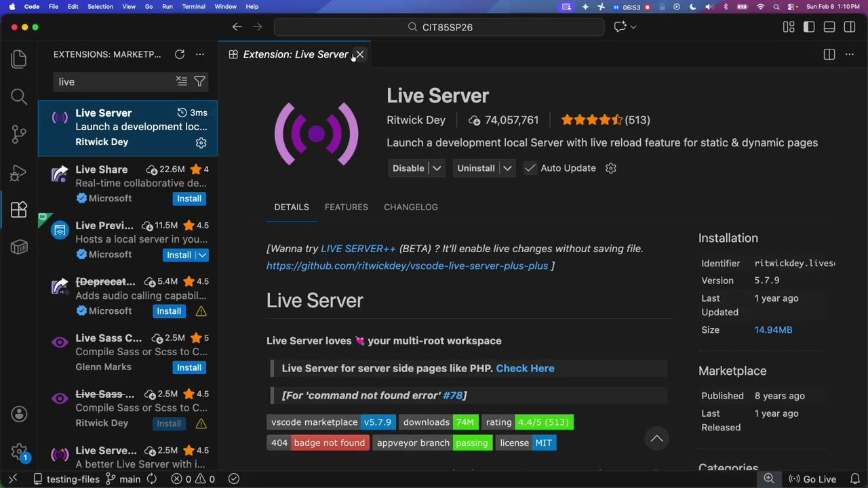The image size is (868, 488).
Task: Open the Copilot chat dropdown chevron
Action: tap(633, 27)
